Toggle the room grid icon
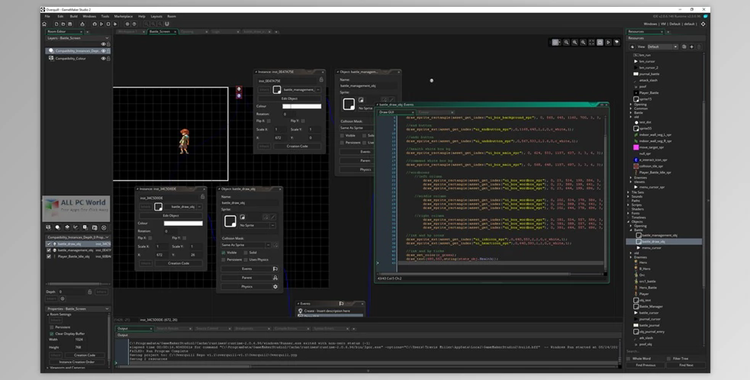Screen dimensions: 750x380 point(556,42)
